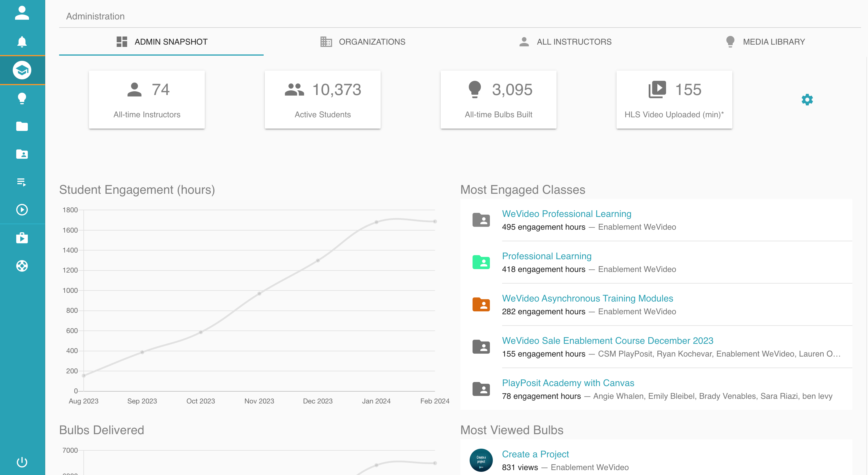Open notifications bell icon
Viewport: 868px width, 475px height.
[x=22, y=42]
